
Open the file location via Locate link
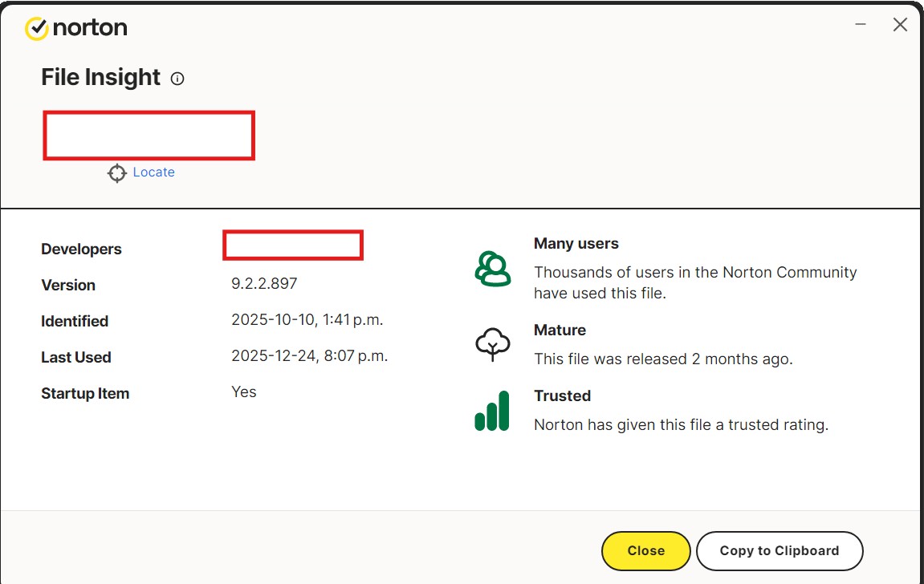click(x=153, y=172)
